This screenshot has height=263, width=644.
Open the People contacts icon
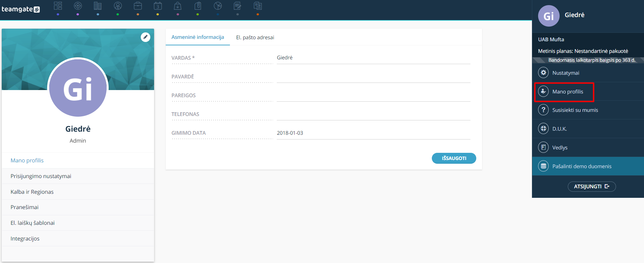pos(118,6)
